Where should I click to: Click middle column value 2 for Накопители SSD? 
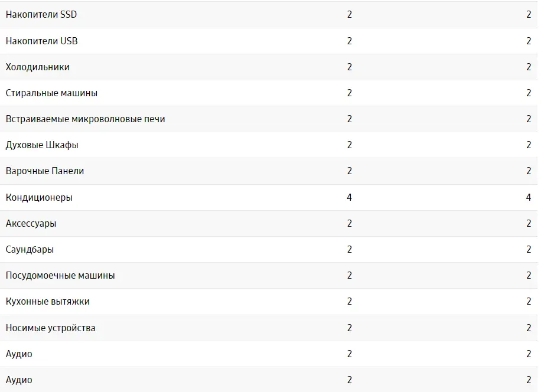tap(350, 15)
